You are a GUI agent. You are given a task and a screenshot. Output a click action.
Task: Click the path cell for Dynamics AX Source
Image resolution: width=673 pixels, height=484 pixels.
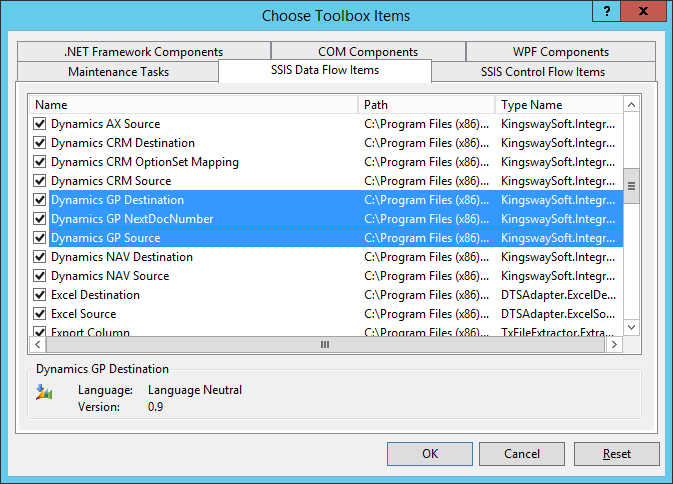(427, 124)
